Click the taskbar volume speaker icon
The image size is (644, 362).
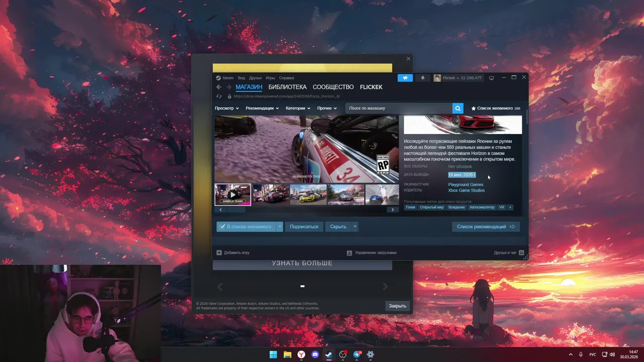point(612,354)
